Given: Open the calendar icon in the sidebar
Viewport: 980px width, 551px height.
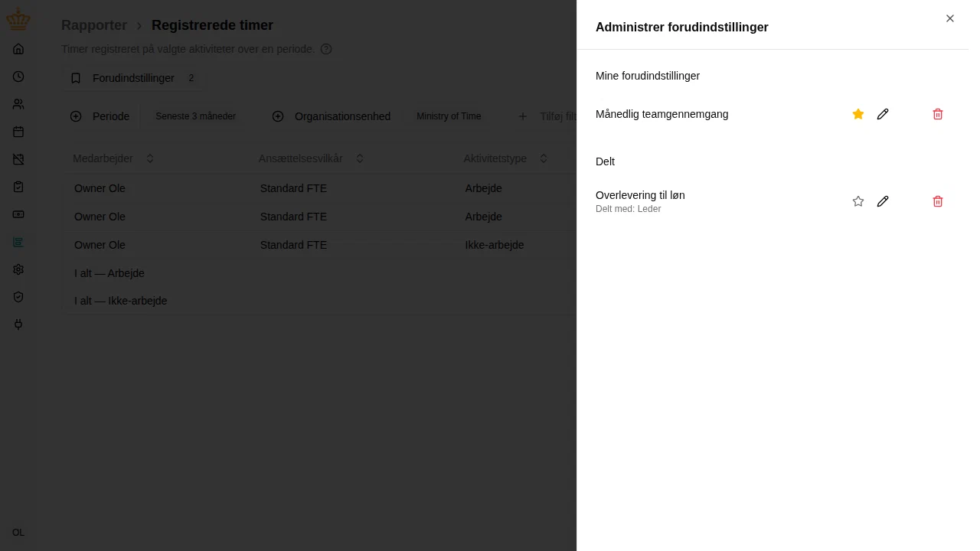Looking at the screenshot, I should [18, 132].
